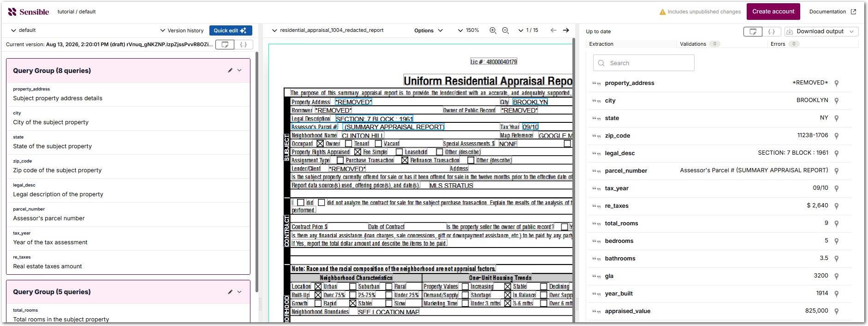The image size is (868, 326).
Task: Select the Extraction tab
Action: (601, 44)
